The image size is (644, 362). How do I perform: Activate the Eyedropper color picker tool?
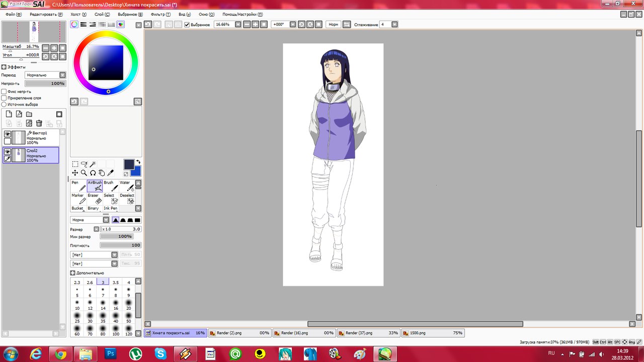click(x=111, y=173)
